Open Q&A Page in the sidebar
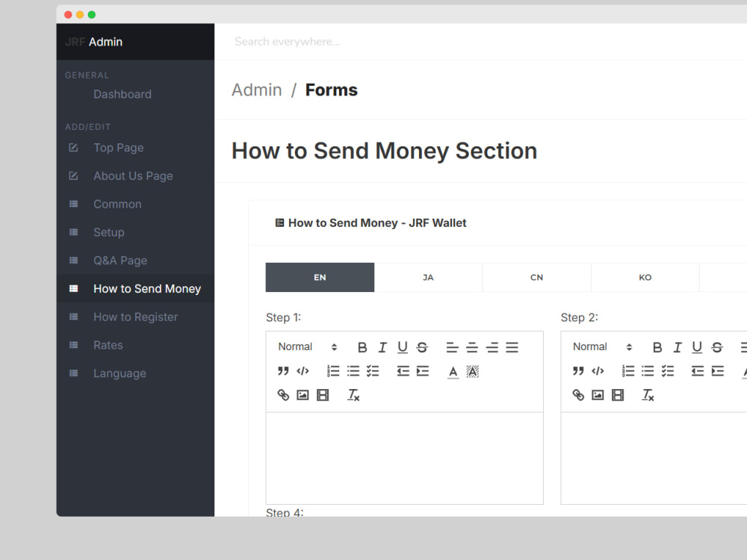747x560 pixels. coord(135,261)
